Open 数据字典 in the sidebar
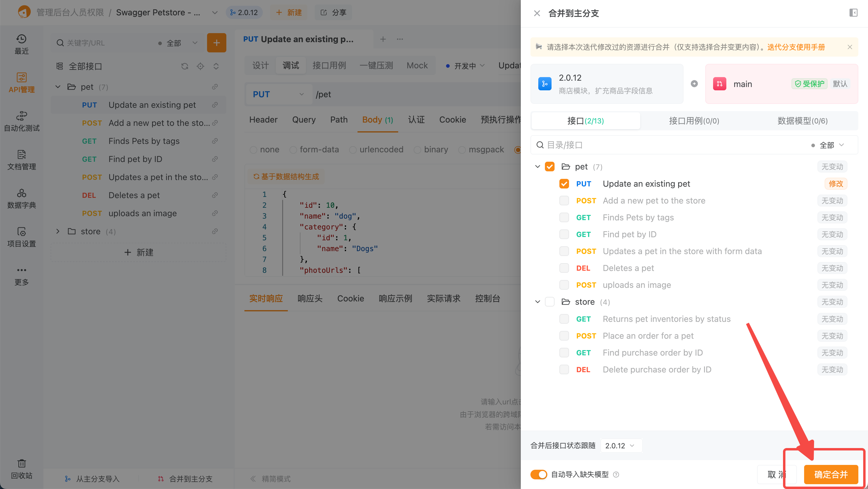The width and height of the screenshot is (868, 489). click(x=22, y=198)
